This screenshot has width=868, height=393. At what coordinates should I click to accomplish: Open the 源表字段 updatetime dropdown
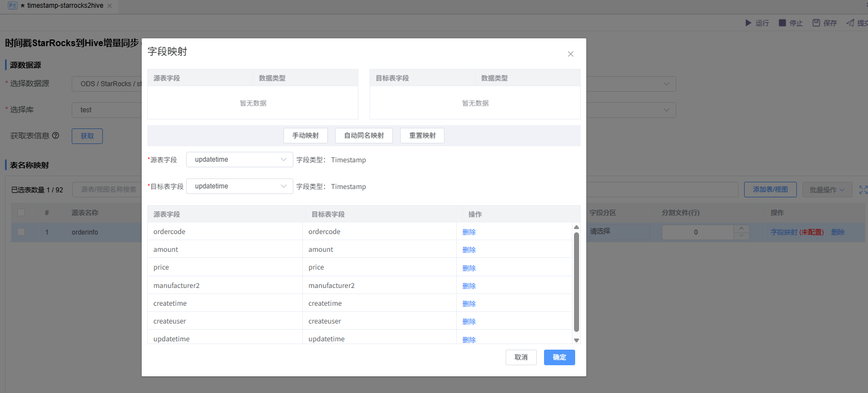tap(240, 160)
